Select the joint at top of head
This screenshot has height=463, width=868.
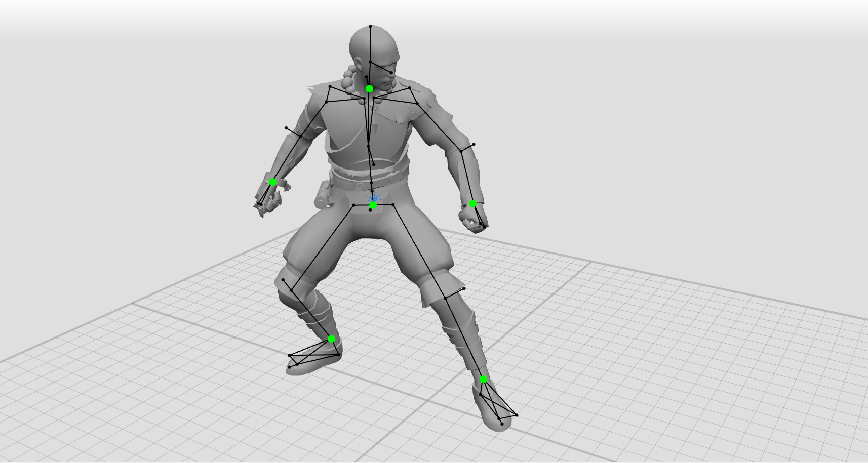370,26
